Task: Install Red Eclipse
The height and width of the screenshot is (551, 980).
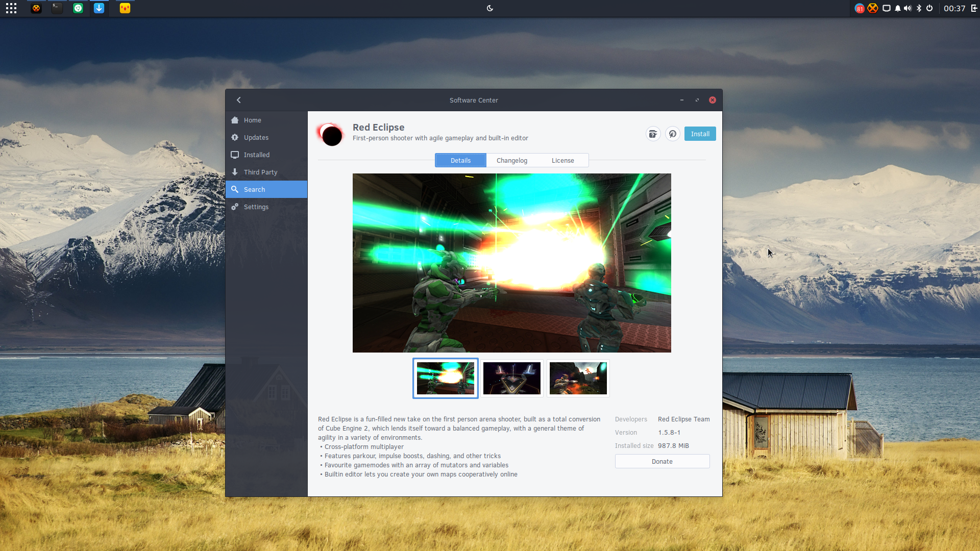Action: (x=700, y=134)
